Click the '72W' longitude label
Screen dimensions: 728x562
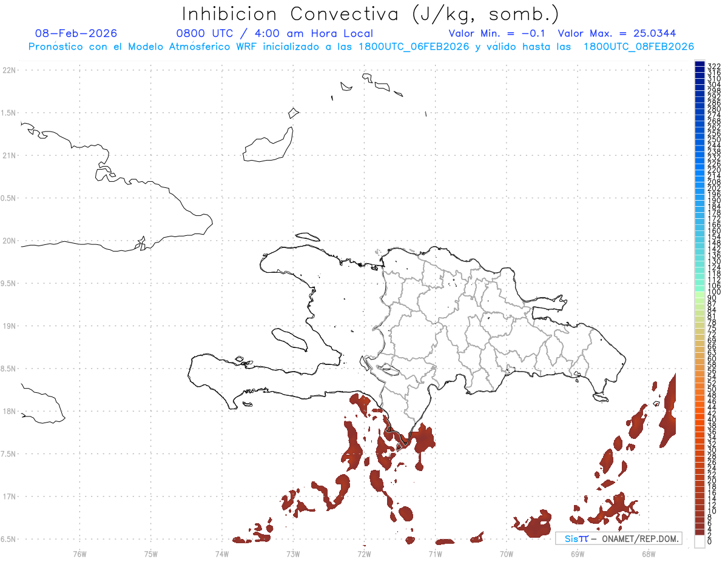[364, 553]
